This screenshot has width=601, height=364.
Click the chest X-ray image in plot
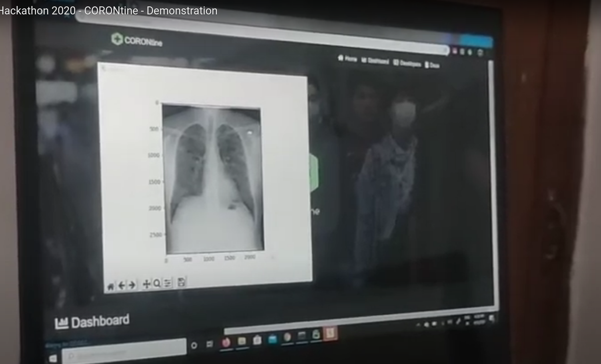coord(213,179)
